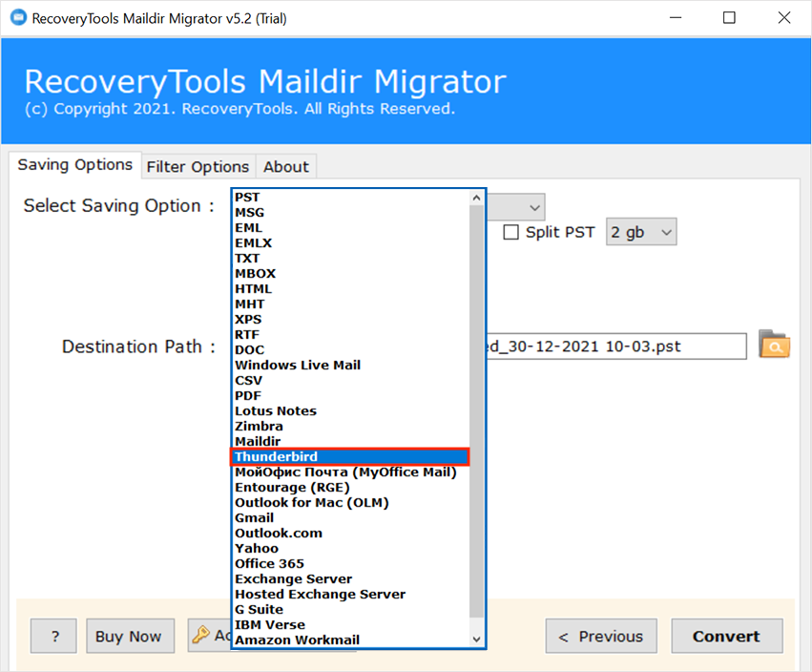Image resolution: width=812 pixels, height=672 pixels.
Task: Select Outlook for Mac (OLM) option
Action: click(x=350, y=503)
